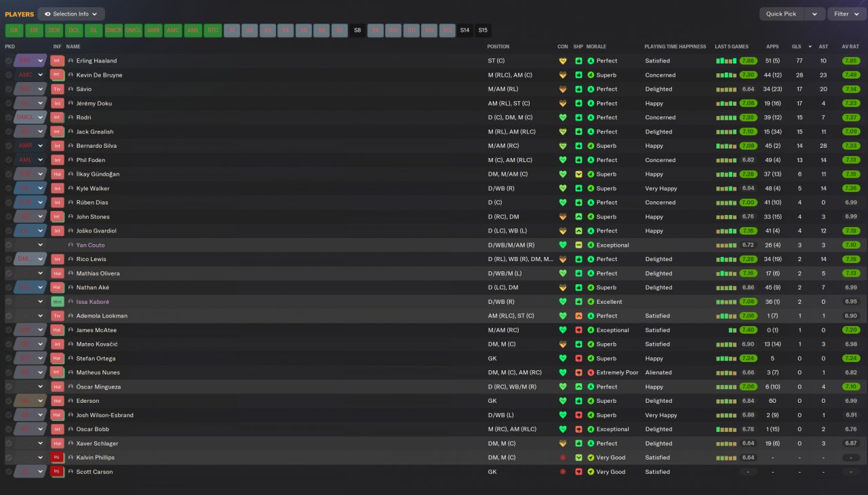Image resolution: width=868 pixels, height=495 pixels.
Task: Expand the Quick Pick arrow menu
Action: (x=816, y=14)
